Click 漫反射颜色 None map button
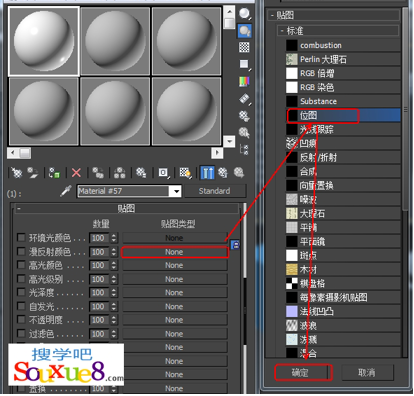This screenshot has height=396, width=414. click(174, 252)
